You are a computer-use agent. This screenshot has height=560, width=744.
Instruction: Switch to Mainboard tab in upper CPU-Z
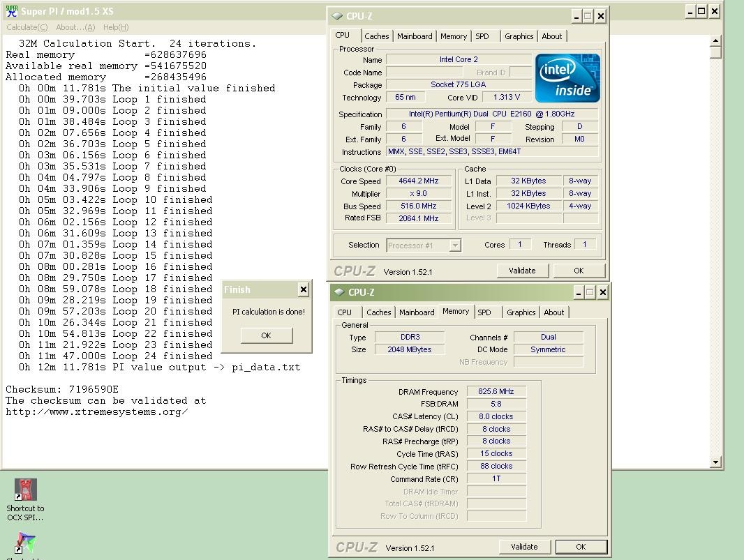pos(415,36)
